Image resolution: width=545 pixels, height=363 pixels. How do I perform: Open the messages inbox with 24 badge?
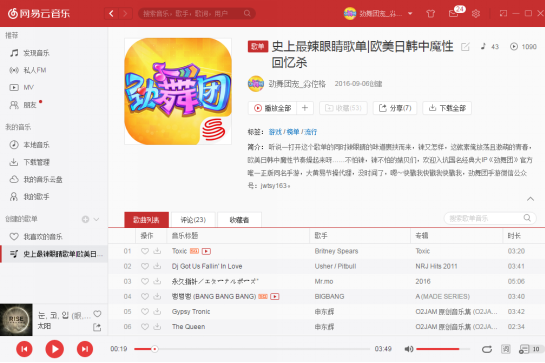[453, 14]
